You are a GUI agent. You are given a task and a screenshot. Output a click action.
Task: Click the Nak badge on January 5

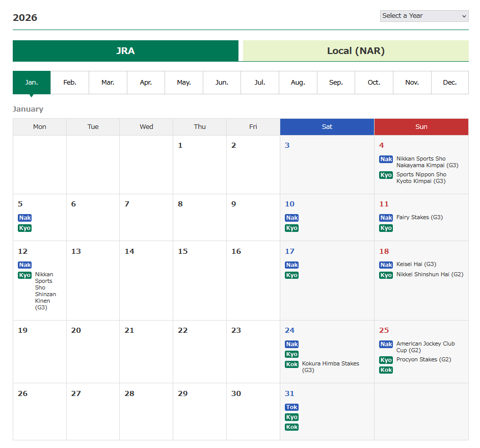click(x=25, y=218)
